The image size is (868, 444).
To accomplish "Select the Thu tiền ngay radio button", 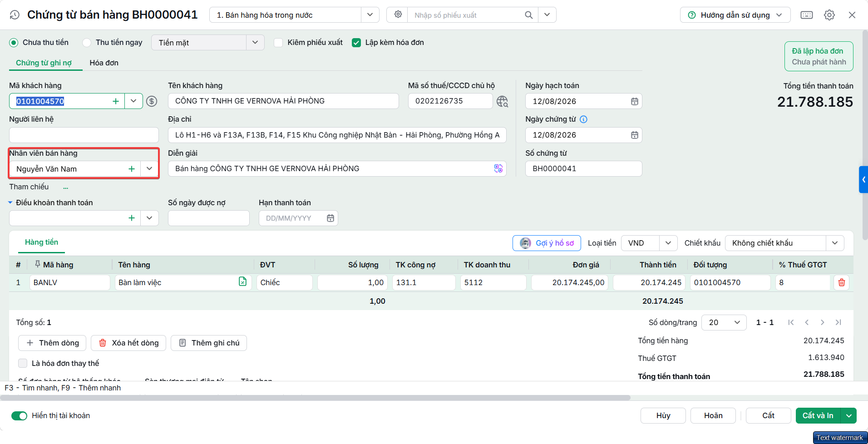I will point(87,43).
